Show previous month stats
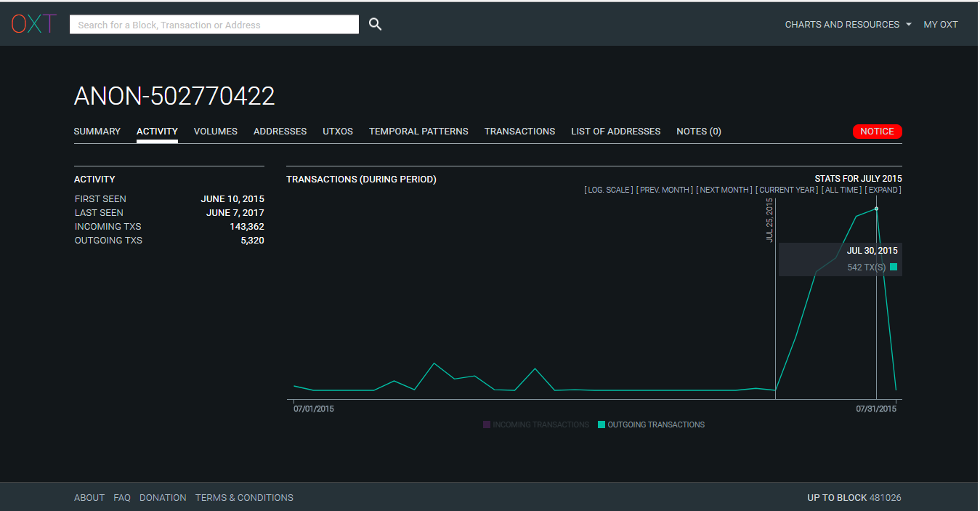The width and height of the screenshot is (980, 511). (665, 190)
